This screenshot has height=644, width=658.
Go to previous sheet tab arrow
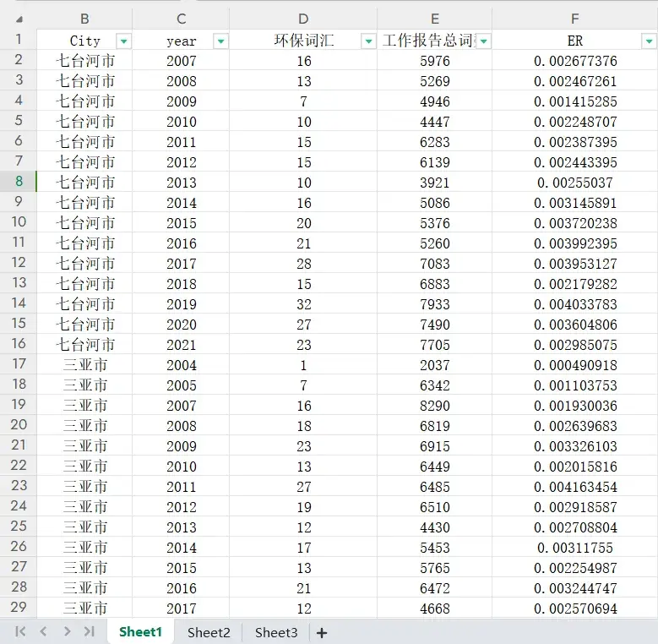(x=43, y=631)
